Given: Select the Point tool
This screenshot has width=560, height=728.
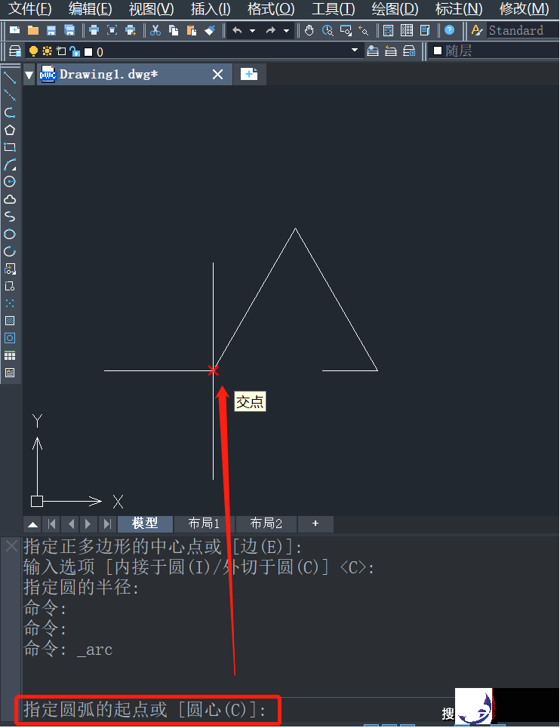Looking at the screenshot, I should 10,303.
